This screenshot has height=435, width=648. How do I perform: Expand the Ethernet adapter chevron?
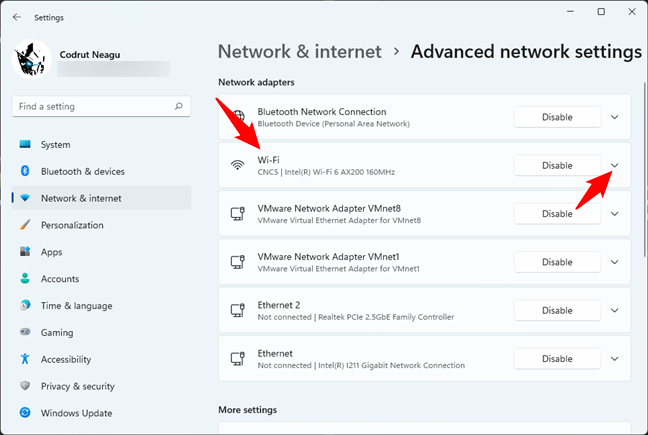tap(615, 359)
